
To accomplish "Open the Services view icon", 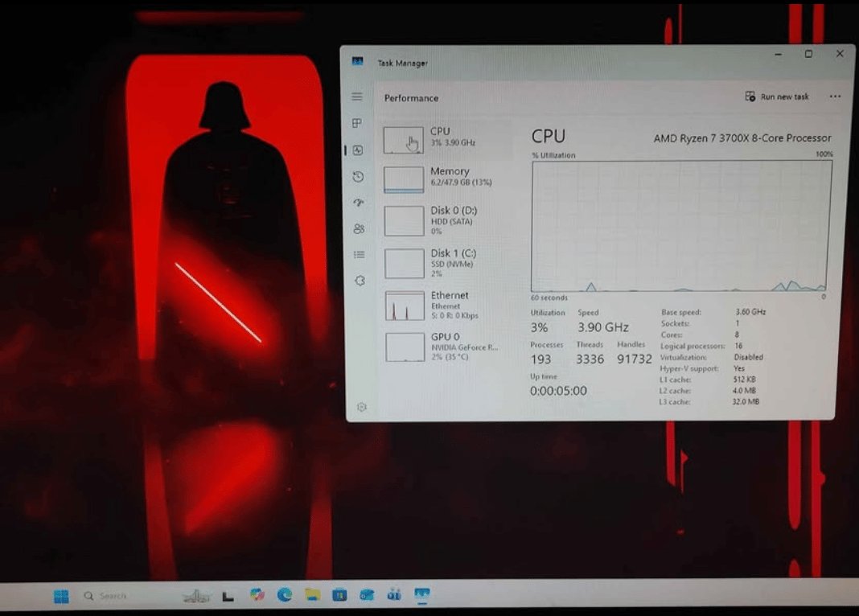I will click(358, 281).
